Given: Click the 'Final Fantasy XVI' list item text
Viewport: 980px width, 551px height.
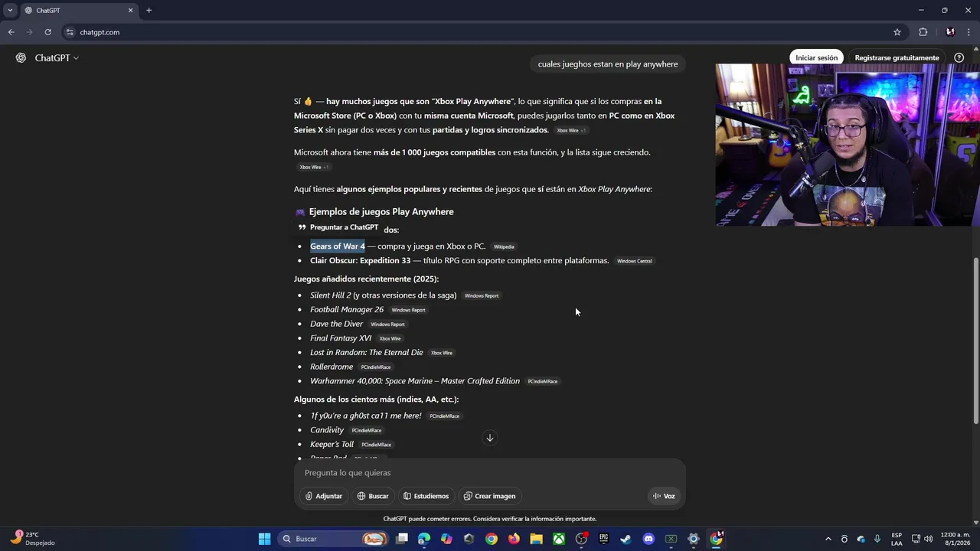Looking at the screenshot, I should tap(341, 338).
